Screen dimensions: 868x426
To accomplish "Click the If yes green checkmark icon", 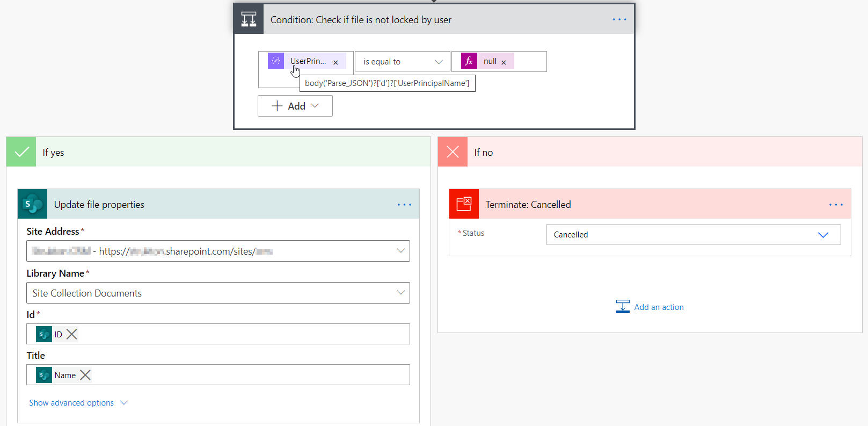I will pyautogui.click(x=21, y=152).
